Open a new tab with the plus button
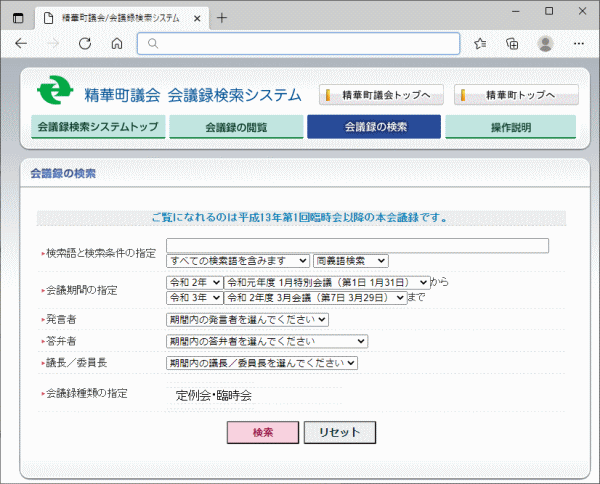 (x=222, y=18)
